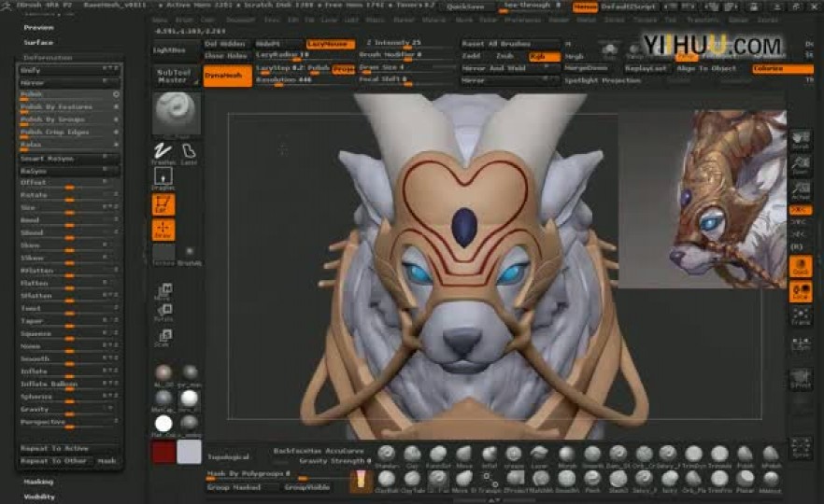This screenshot has height=504, width=824.
Task: Toggle DynaMesh Project option
Action: pos(343,69)
